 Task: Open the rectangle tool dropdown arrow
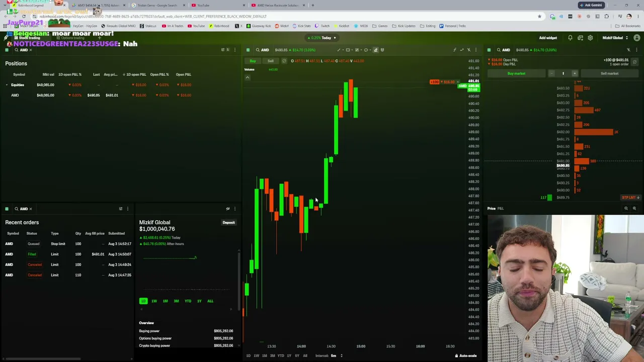351,50
